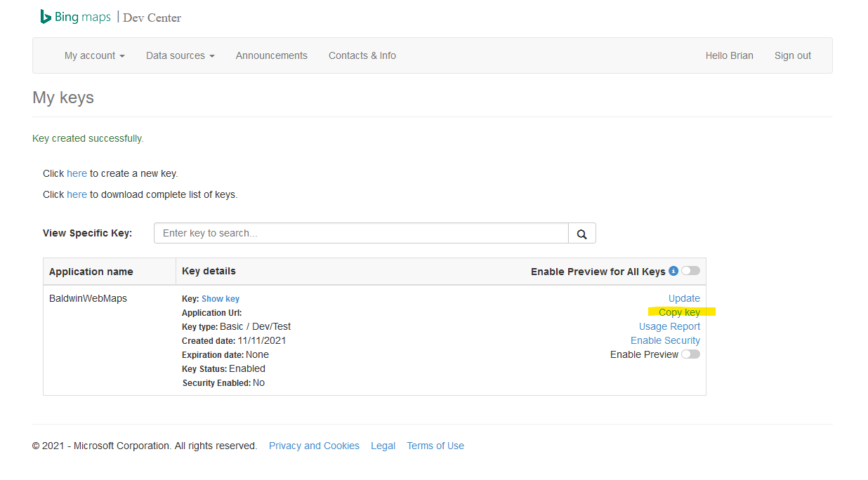This screenshot has width=868, height=480.
Task: Click Enable Security for the key
Action: click(x=664, y=340)
